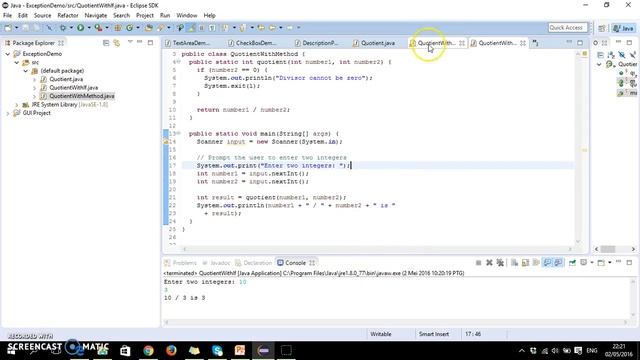This screenshot has height=360, width=640.
Task: Click the New Java Class green icon
Action: point(129,28)
